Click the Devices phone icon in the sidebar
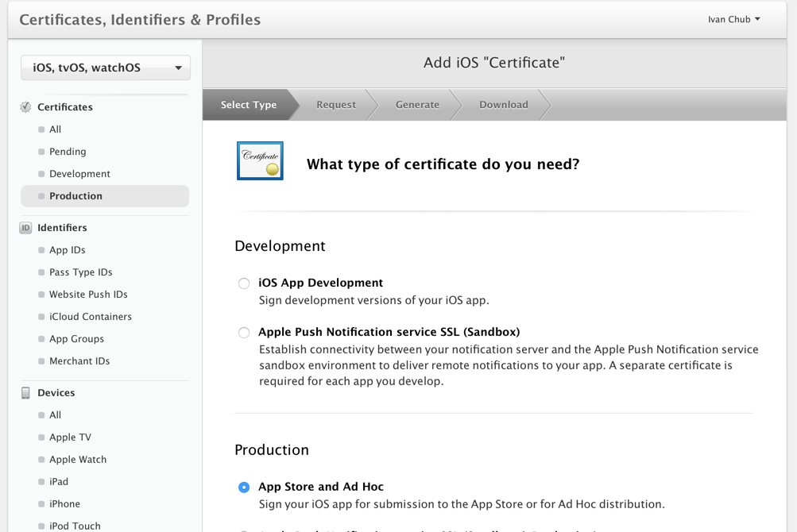Image resolution: width=797 pixels, height=532 pixels. [25, 393]
